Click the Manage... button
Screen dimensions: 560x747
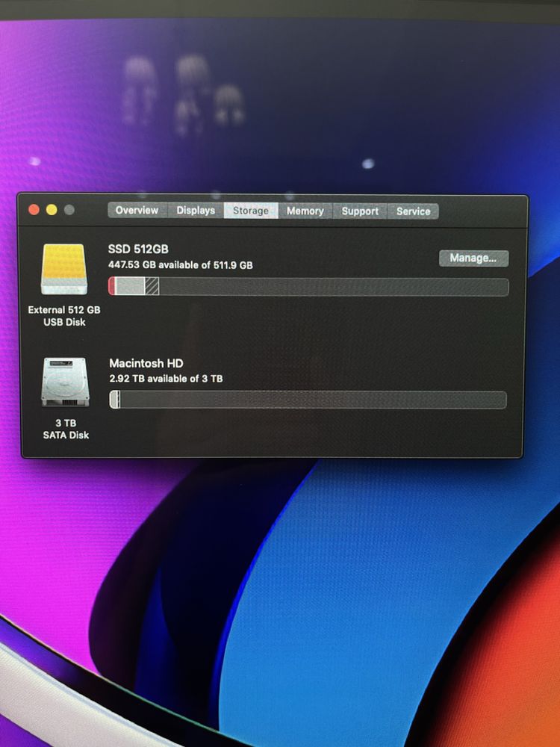pyautogui.click(x=473, y=258)
